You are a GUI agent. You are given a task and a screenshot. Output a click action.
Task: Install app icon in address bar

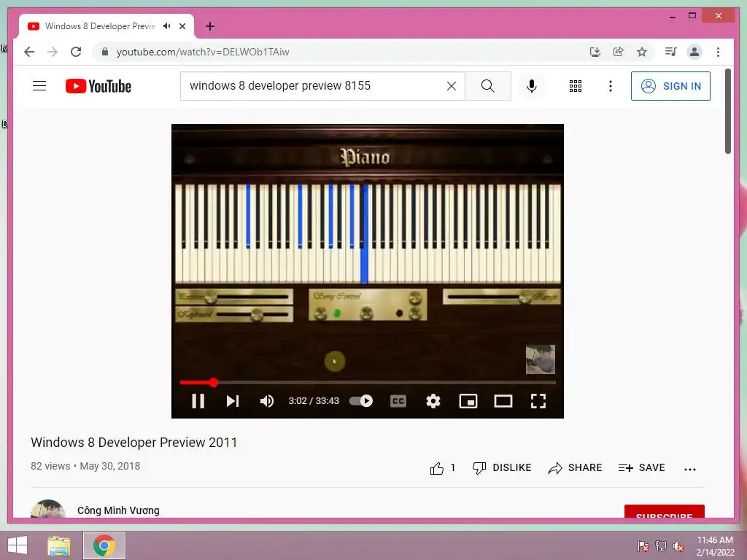(595, 52)
